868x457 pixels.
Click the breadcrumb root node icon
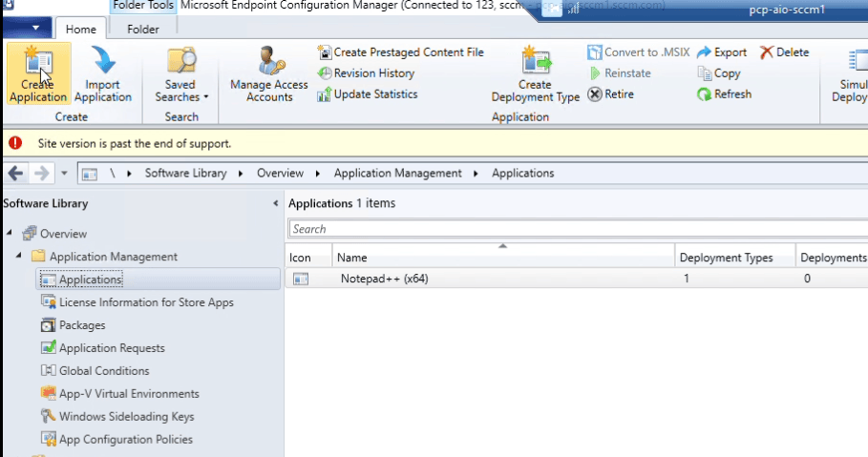(90, 174)
